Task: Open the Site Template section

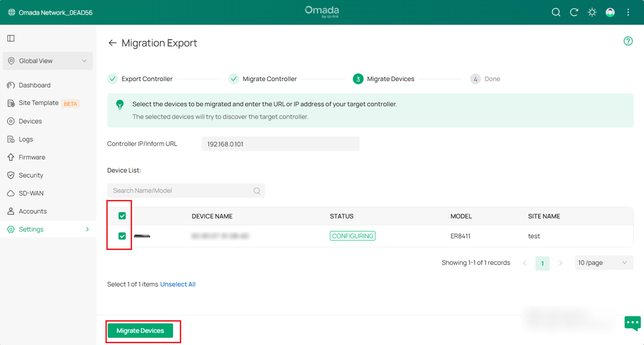Action: 38,103
